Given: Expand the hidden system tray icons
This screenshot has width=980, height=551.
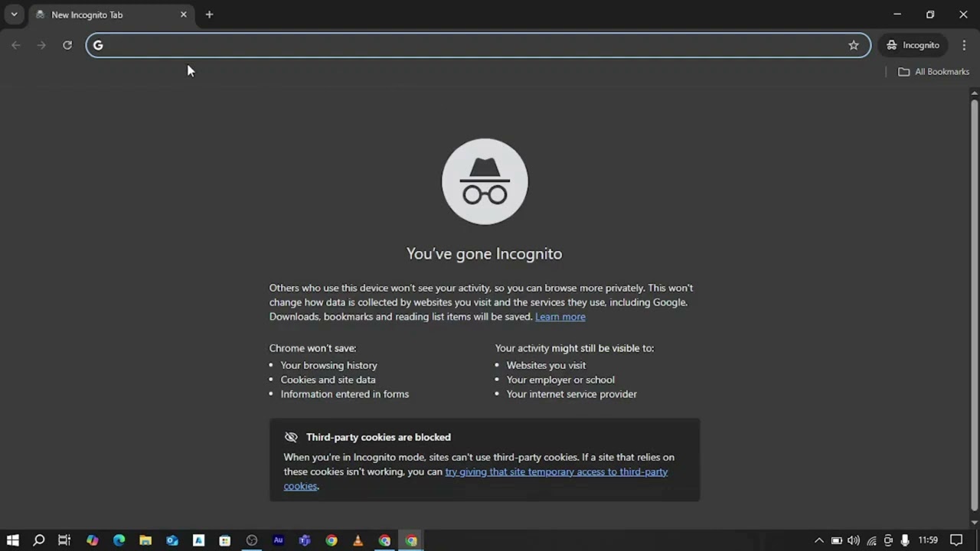Looking at the screenshot, I should click(819, 540).
